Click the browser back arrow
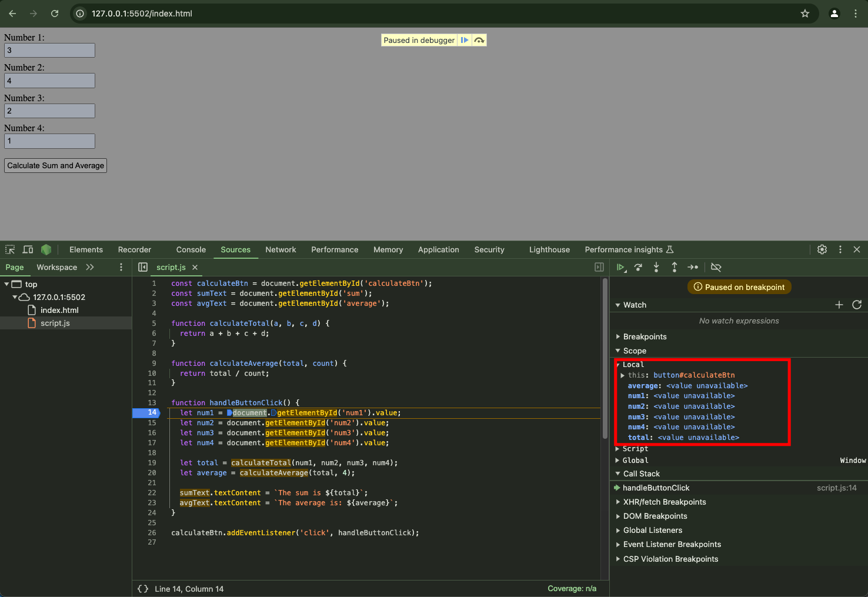The image size is (868, 597). pyautogui.click(x=12, y=14)
